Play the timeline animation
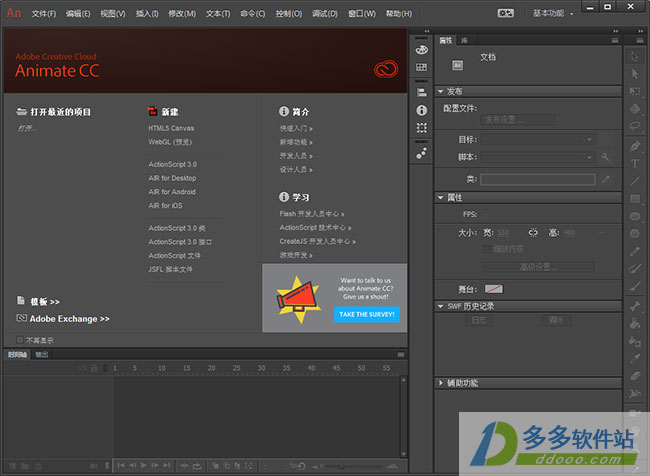 [x=143, y=466]
